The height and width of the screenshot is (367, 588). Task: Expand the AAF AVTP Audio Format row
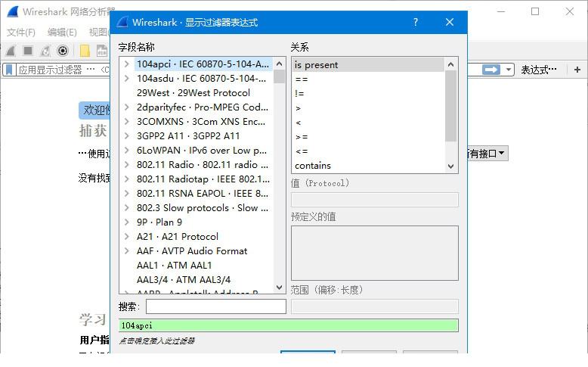tap(127, 251)
